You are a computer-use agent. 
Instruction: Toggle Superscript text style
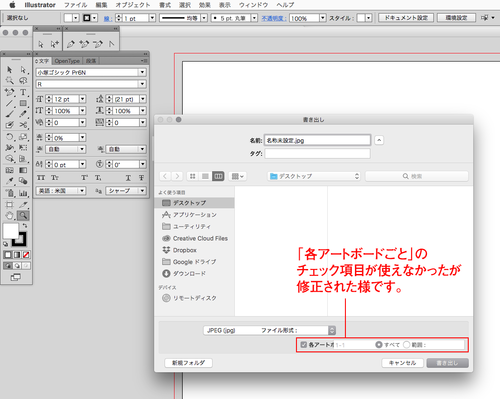click(85, 178)
